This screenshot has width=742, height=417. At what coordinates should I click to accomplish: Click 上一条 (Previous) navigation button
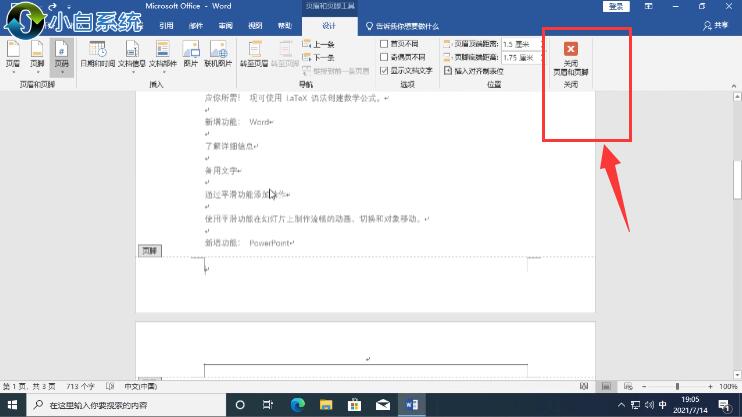coord(318,44)
